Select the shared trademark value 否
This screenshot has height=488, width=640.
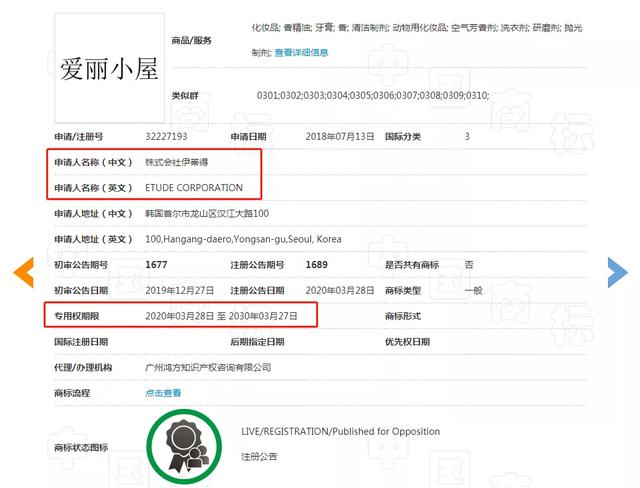[x=469, y=265]
